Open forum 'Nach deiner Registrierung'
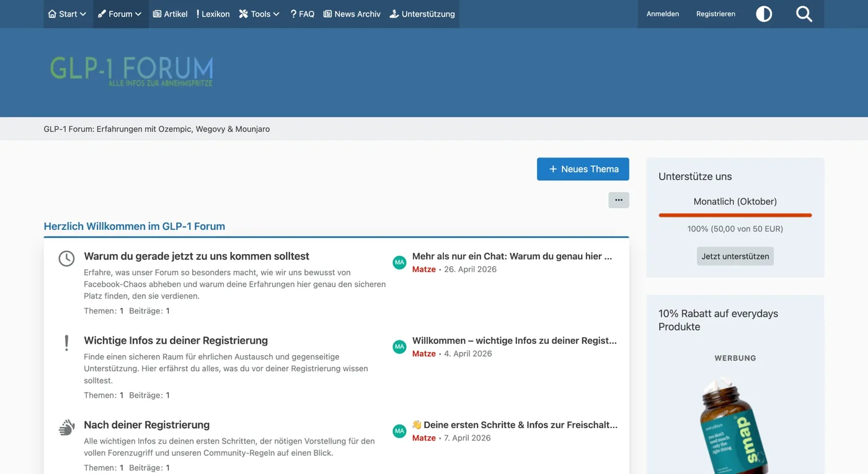Image resolution: width=868 pixels, height=474 pixels. [147, 424]
